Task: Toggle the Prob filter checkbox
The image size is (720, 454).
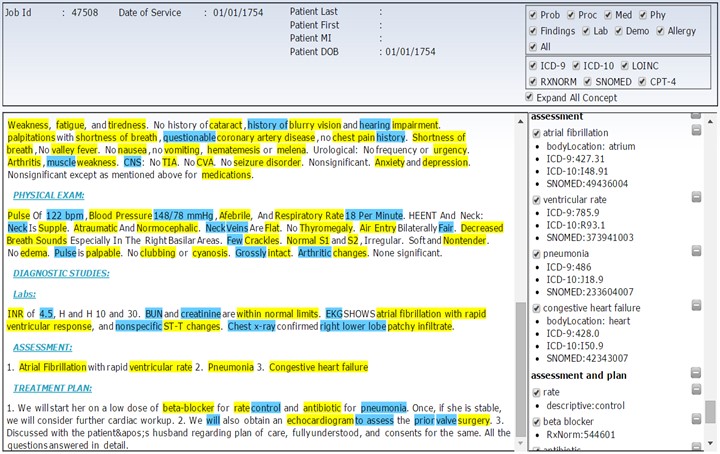Action: [533, 16]
